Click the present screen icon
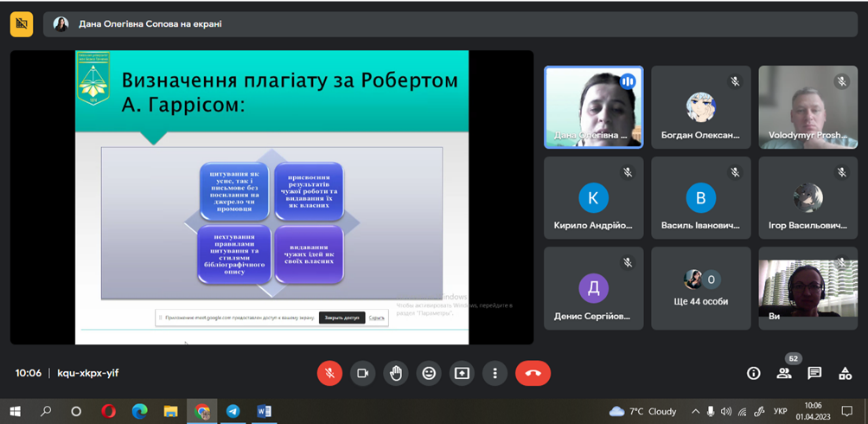 tap(462, 373)
